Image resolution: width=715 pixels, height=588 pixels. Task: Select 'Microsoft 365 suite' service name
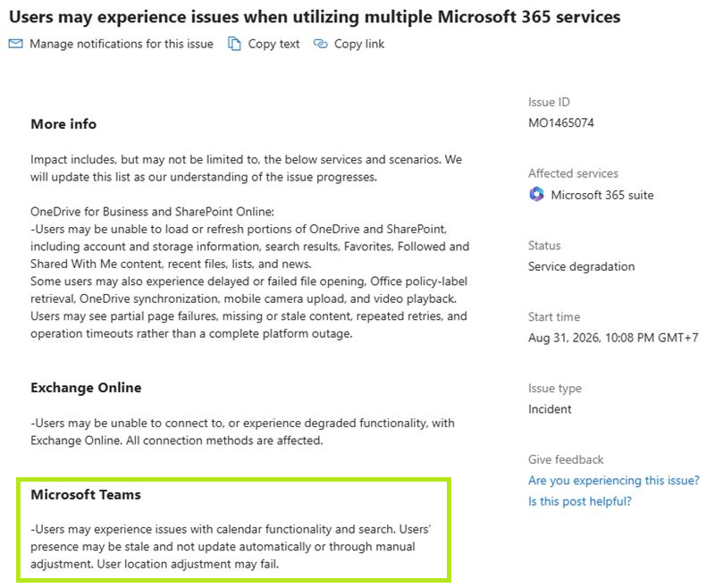point(601,195)
